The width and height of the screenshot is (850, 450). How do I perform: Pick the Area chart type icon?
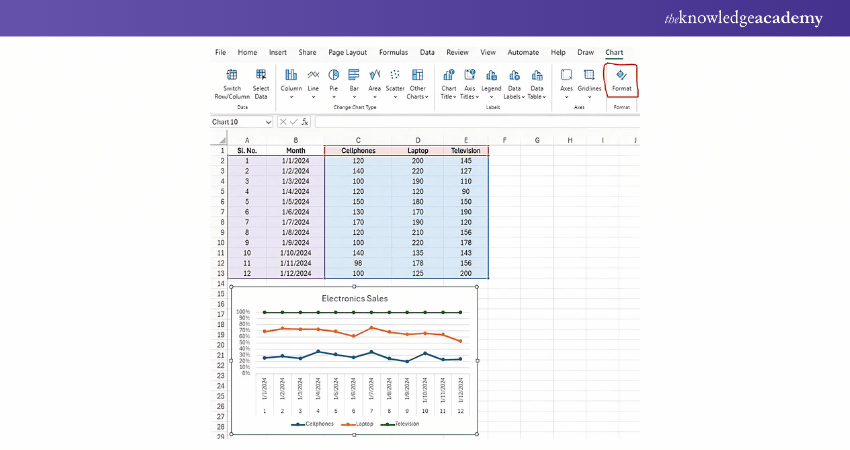pyautogui.click(x=374, y=75)
